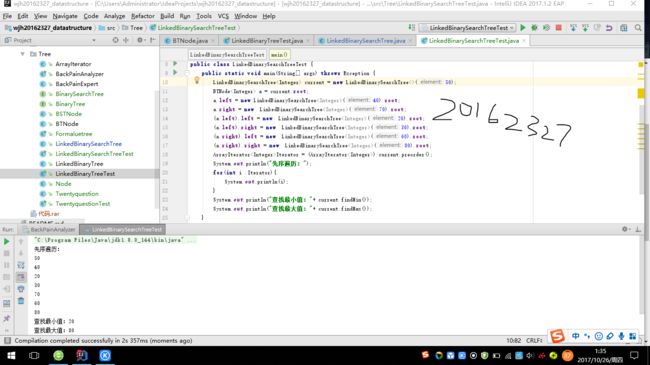Click yellow warning marker on editor error stripe
Screen dimensions: 650x365
point(641,93)
